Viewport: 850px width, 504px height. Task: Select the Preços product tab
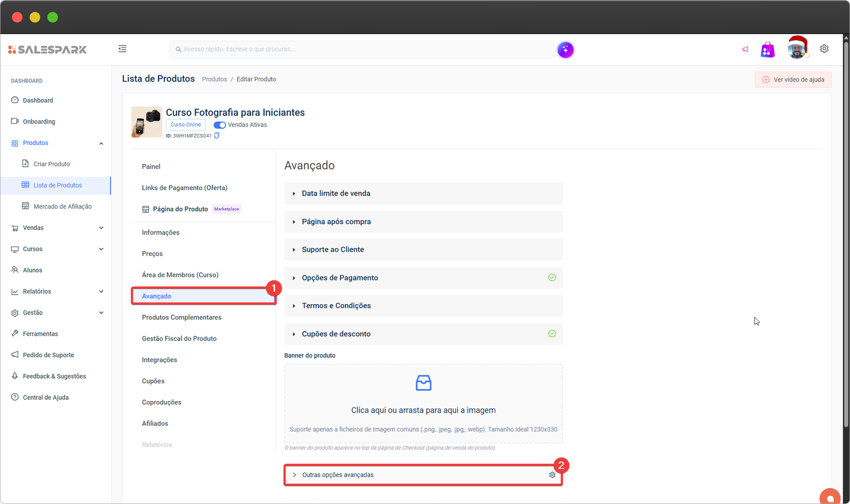(x=152, y=254)
